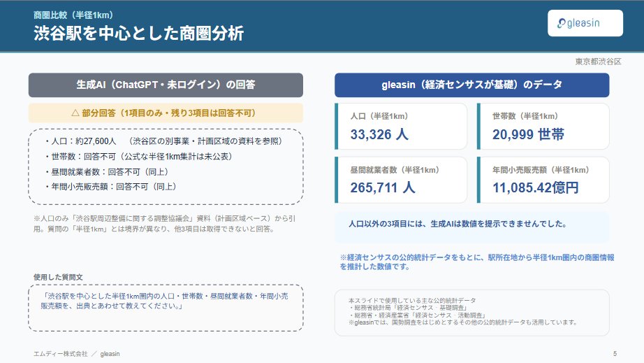
Task: Select the blue note starting ※経済センサスの公的統計データ
Action: coord(477,262)
